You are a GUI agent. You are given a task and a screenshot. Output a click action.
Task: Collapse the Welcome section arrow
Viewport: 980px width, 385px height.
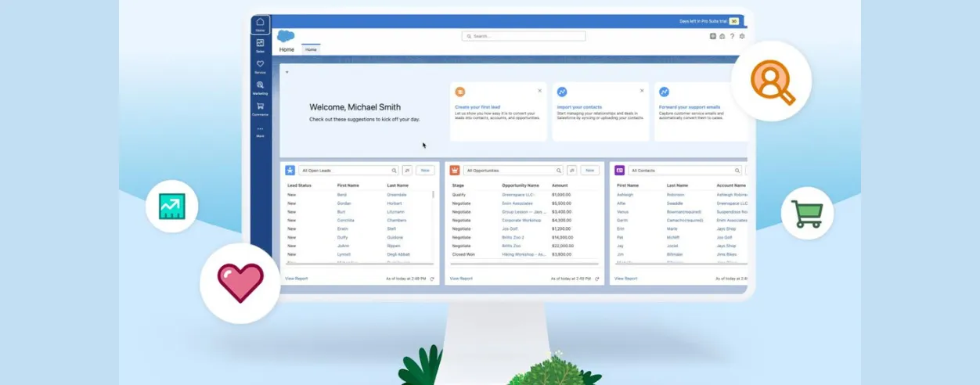tap(286, 72)
